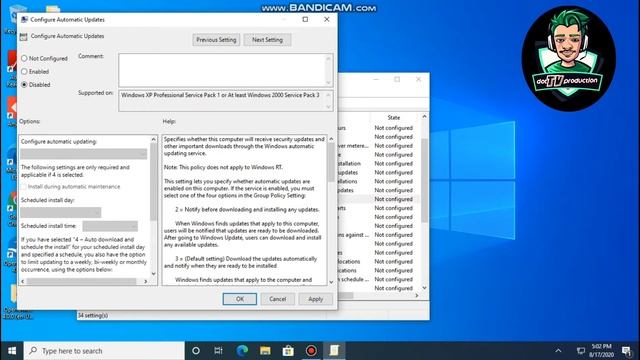Open File Explorer from the taskbar
This screenshot has width=640, height=360.
265,351
